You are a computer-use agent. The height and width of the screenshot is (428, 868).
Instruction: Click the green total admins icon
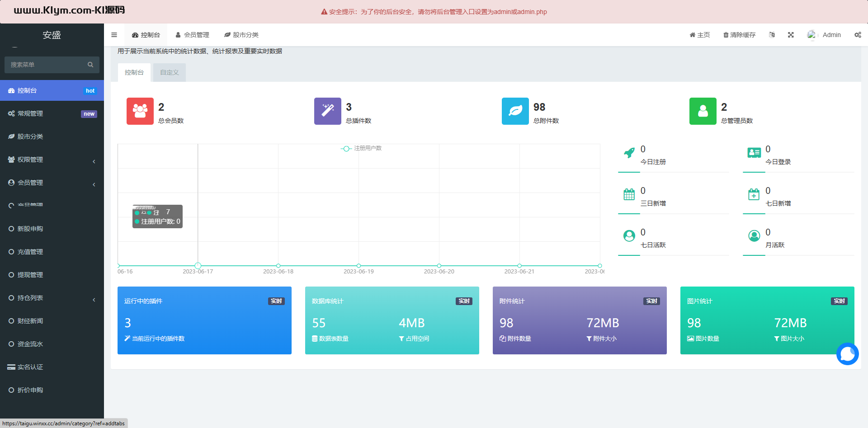pyautogui.click(x=703, y=111)
